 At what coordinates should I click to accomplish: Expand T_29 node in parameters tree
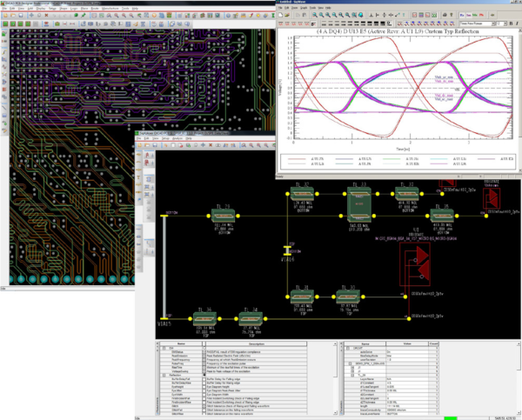coord(352,376)
